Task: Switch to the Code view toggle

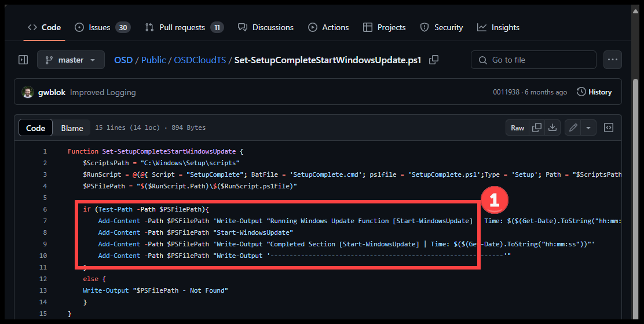Action: point(36,128)
